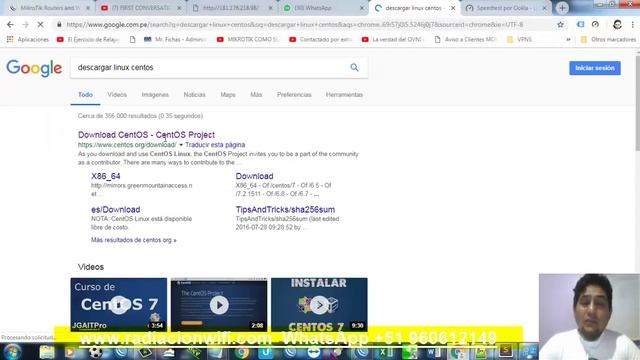640x360 pixels.
Task: Click the browser Forward arrow
Action: tap(25, 24)
